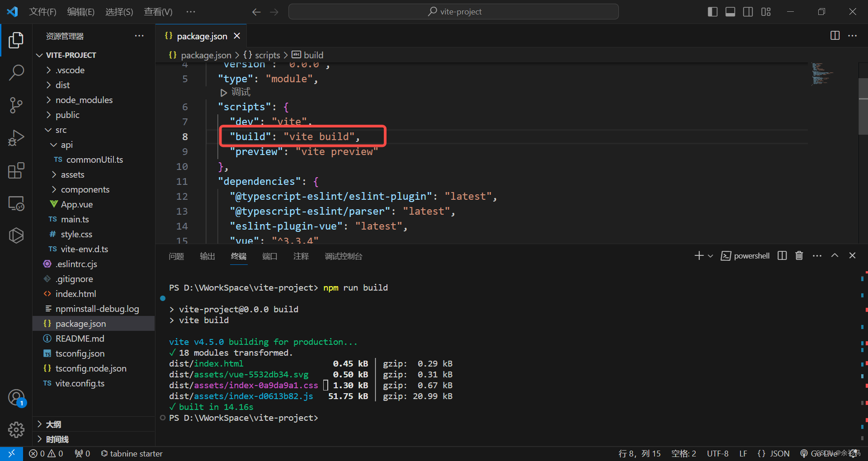The image size is (868, 461).
Task: Select UTF-8 encoding in status bar
Action: (x=718, y=453)
